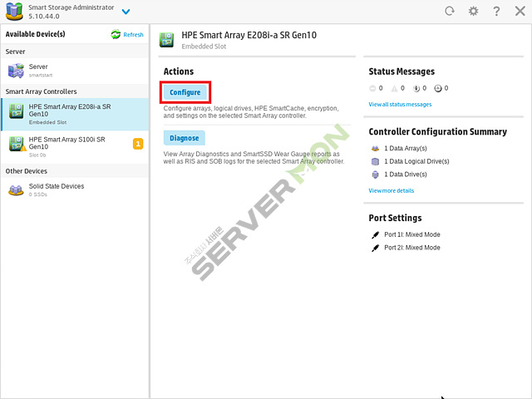Click the Port 2I connector icon
Image resolution: width=532 pixels, height=399 pixels.
coord(375,248)
